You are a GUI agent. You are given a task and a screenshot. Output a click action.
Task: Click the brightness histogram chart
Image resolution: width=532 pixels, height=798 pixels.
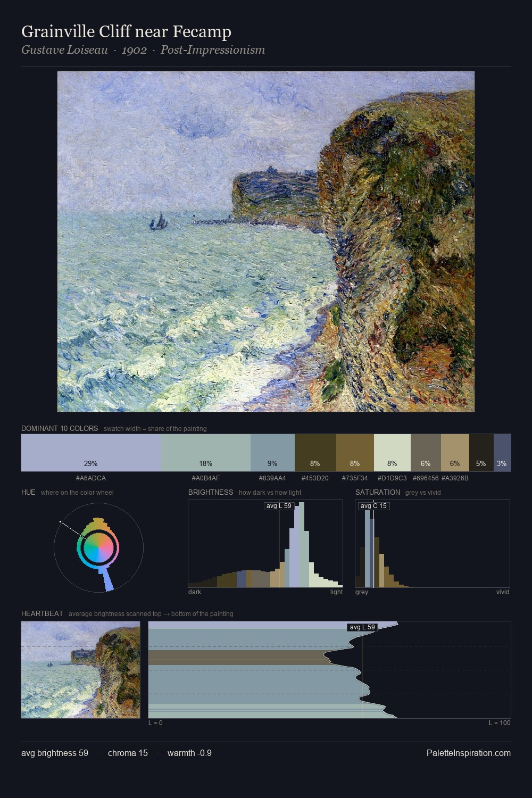tap(265, 544)
